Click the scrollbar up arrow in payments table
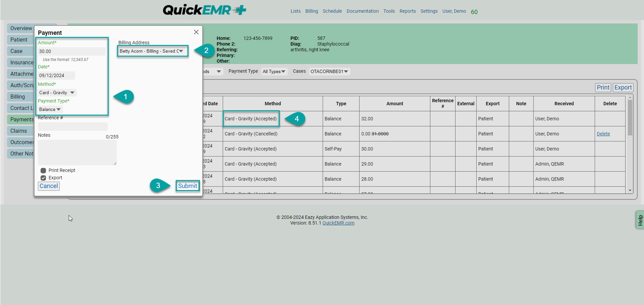The width and height of the screenshot is (644, 305). tap(630, 97)
